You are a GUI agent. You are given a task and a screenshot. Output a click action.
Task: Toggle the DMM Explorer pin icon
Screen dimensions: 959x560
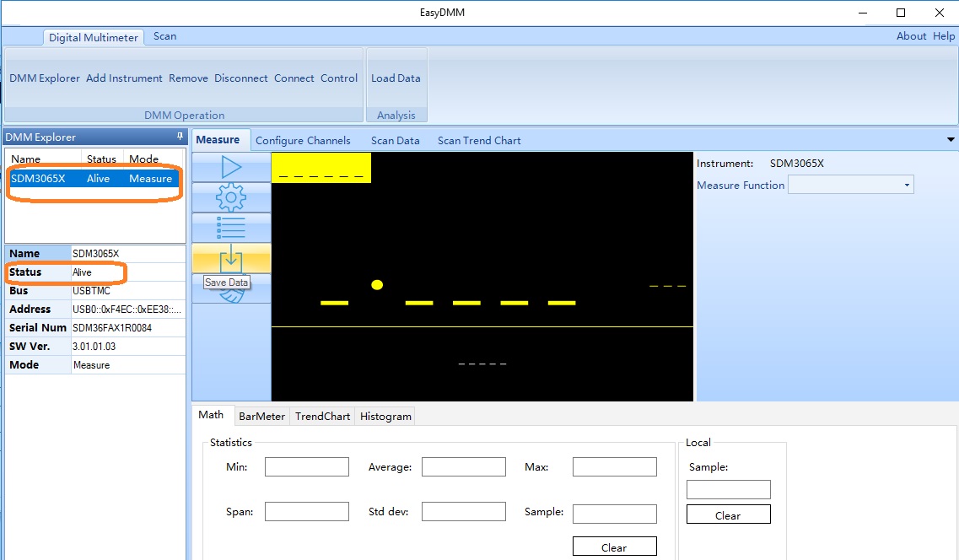pos(179,137)
